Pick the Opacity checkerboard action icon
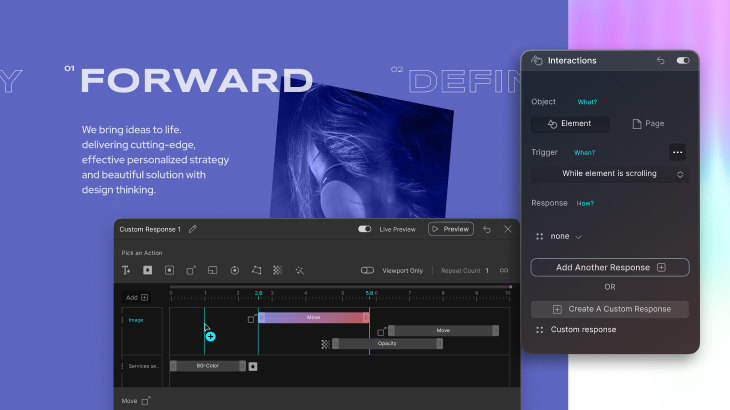Screen dimensions: 730x410 277,270
